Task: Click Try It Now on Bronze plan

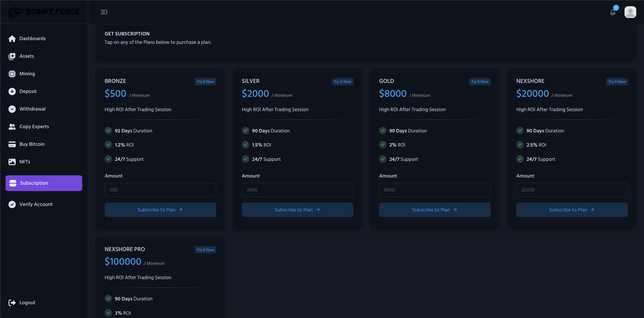Action: click(x=205, y=82)
